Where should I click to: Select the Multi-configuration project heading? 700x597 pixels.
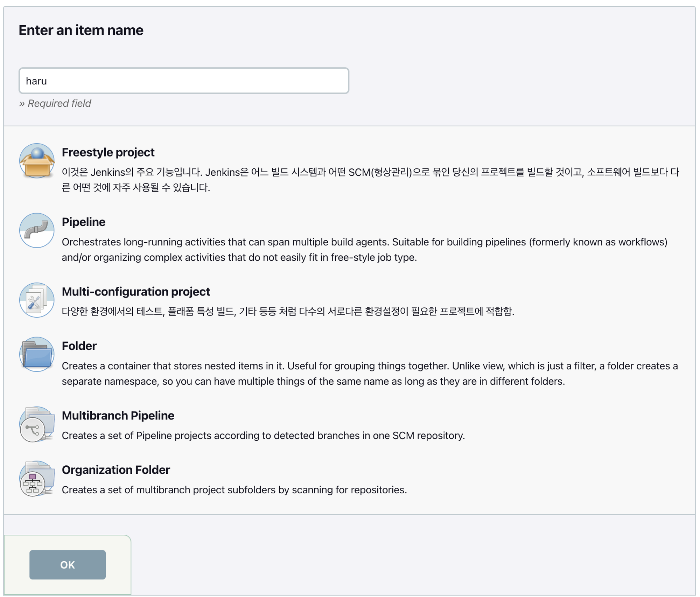tap(136, 292)
